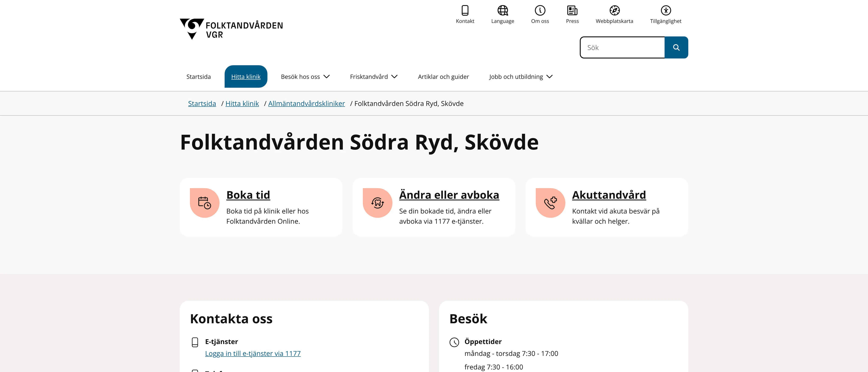Viewport: 868px width, 372px height.
Task: Click the Tillgänglighet label in top bar
Action: 665,21
